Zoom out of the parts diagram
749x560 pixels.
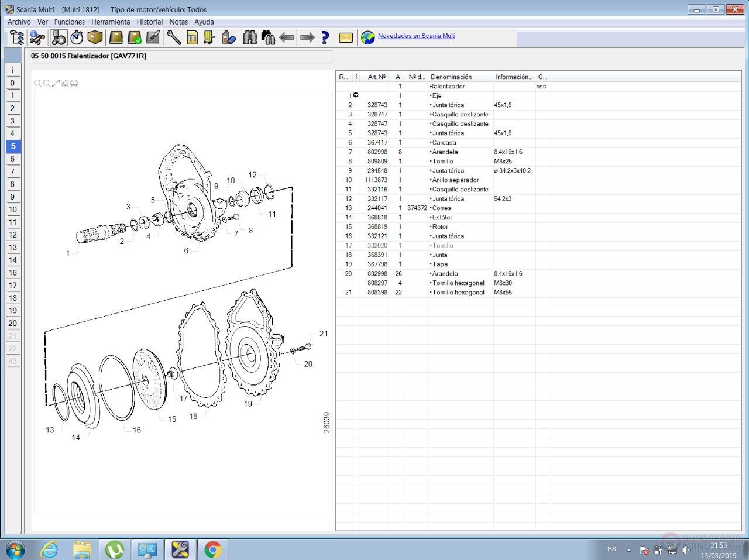coord(47,84)
